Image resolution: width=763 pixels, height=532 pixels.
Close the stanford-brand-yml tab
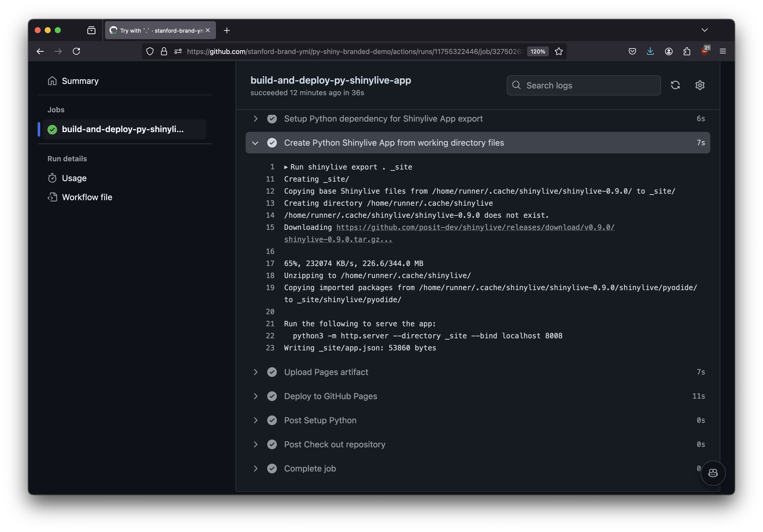tap(208, 30)
